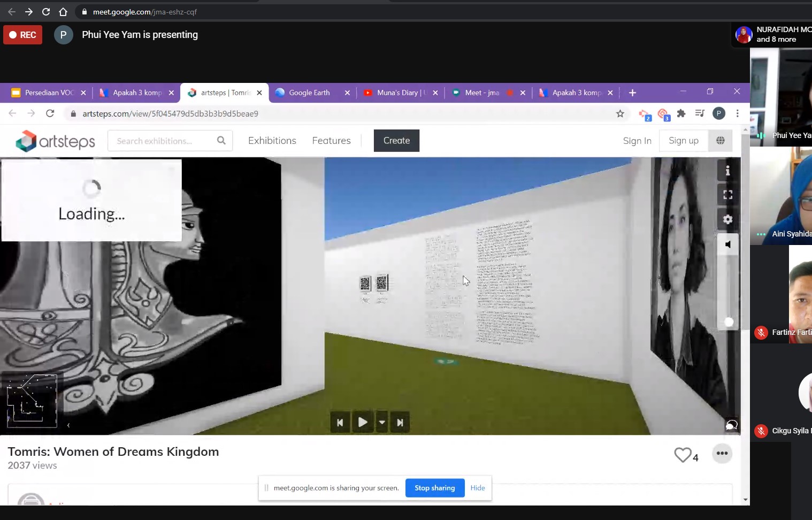Hide the screen sharing notice
The height and width of the screenshot is (520, 812).
tap(478, 488)
